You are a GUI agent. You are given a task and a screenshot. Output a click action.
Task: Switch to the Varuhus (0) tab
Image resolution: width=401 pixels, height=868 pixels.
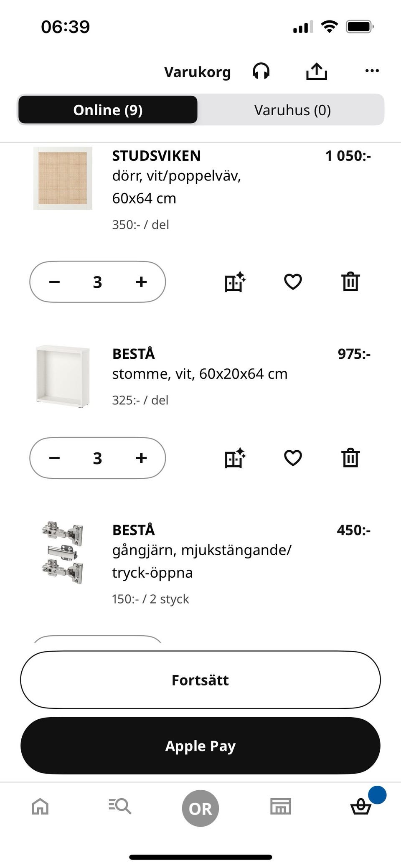point(292,110)
